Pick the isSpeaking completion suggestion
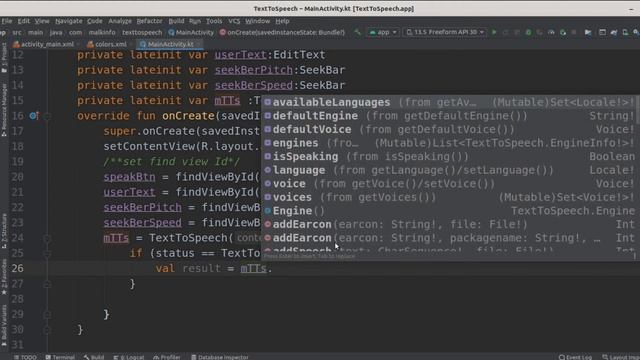Viewport: 640px width, 360px height. coord(448,156)
